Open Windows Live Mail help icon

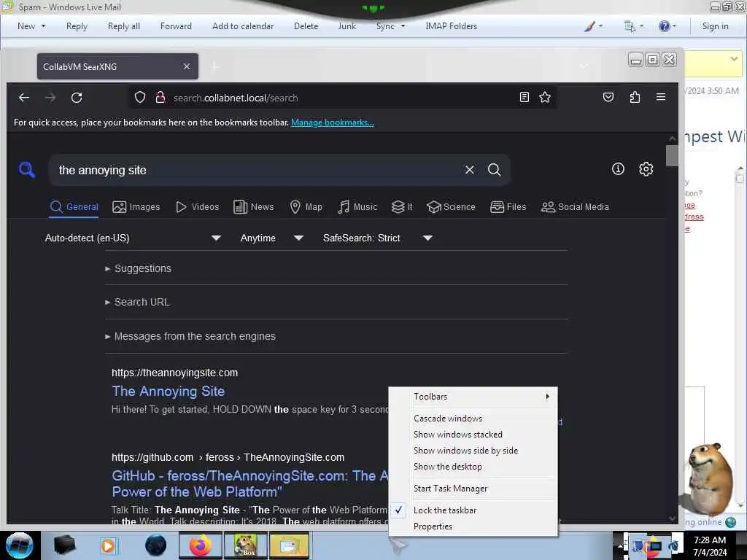point(667,26)
